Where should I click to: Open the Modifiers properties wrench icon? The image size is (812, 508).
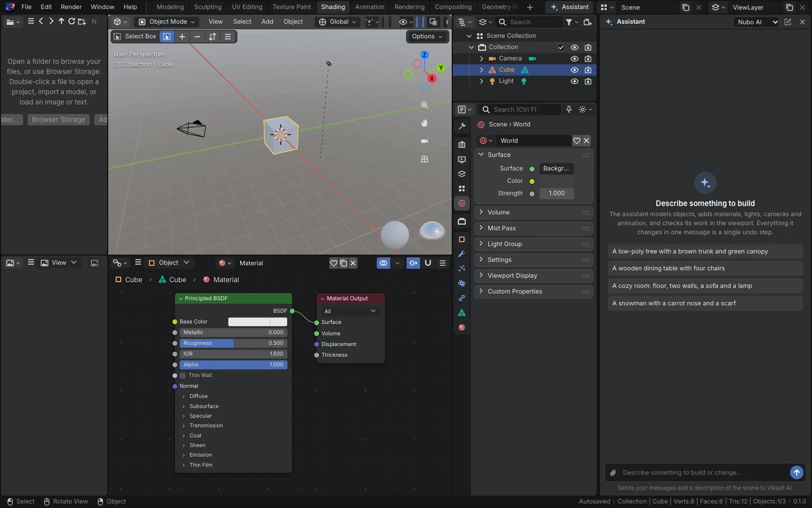pyautogui.click(x=462, y=254)
